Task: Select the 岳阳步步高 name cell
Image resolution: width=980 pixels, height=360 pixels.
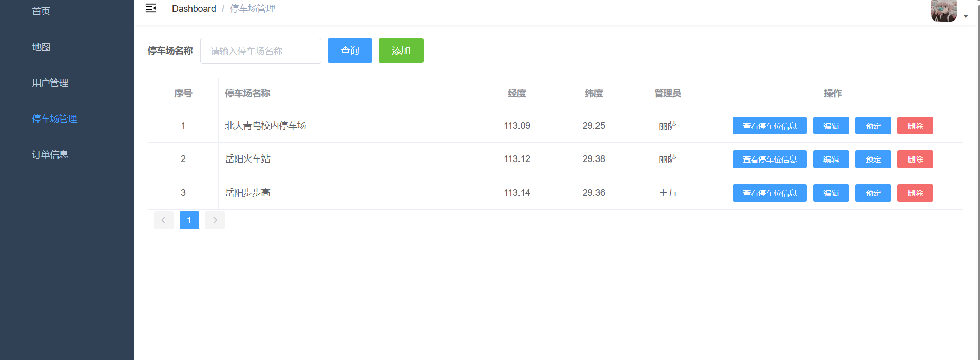Action: click(x=348, y=193)
